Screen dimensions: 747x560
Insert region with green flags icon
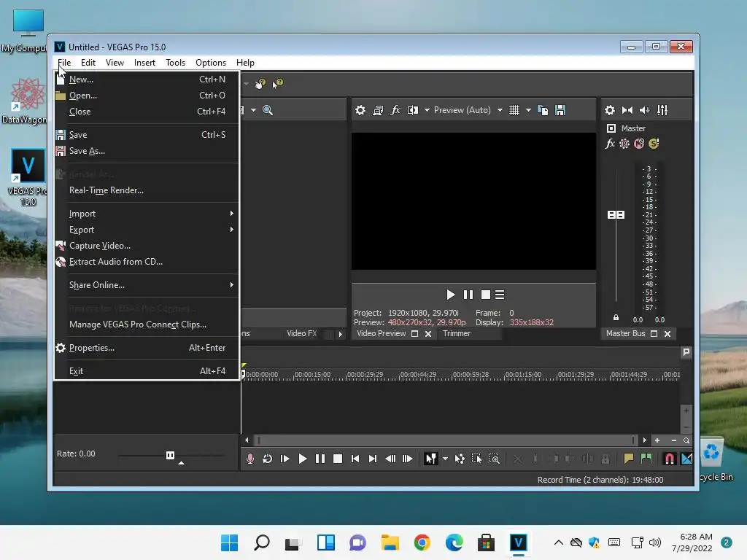(646, 459)
